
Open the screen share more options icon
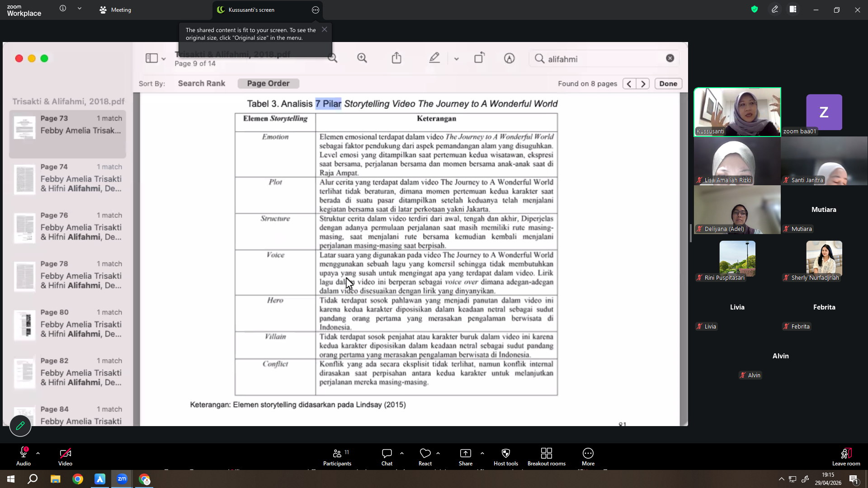316,10
